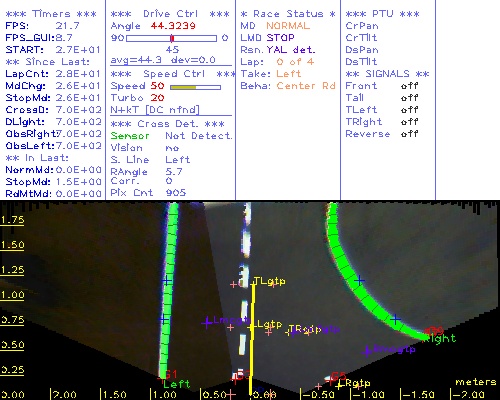Click the Race Status section header
This screenshot has width=500, height=400.
tap(288, 14)
